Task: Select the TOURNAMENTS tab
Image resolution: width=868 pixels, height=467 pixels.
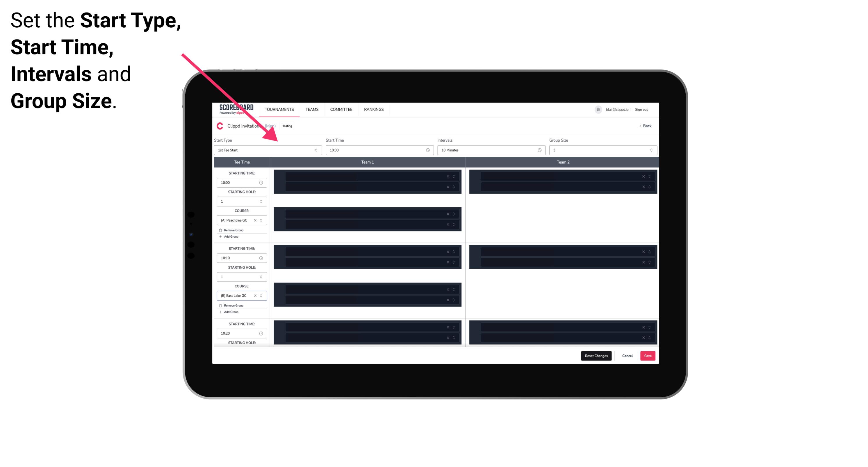Action: (280, 109)
